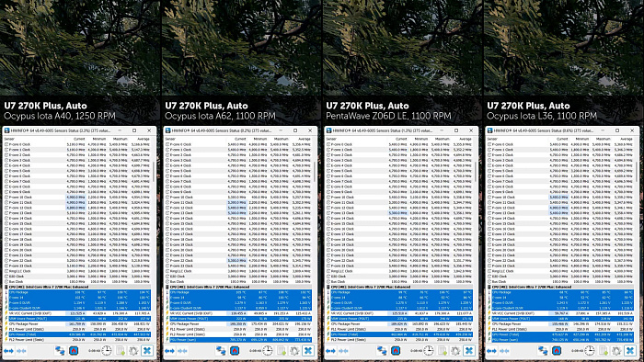The height and width of the screenshot is (362, 644).
Task: Click the reset clock icon in Iota A62 window
Action: tap(268, 351)
